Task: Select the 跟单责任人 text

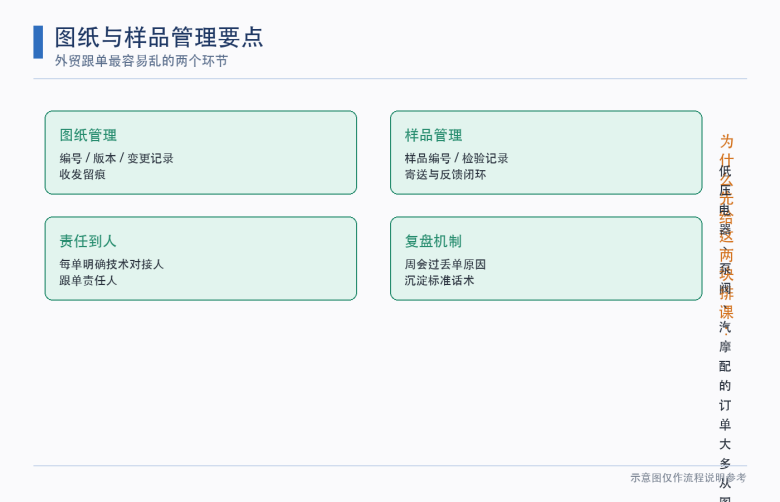Action: [x=88, y=281]
